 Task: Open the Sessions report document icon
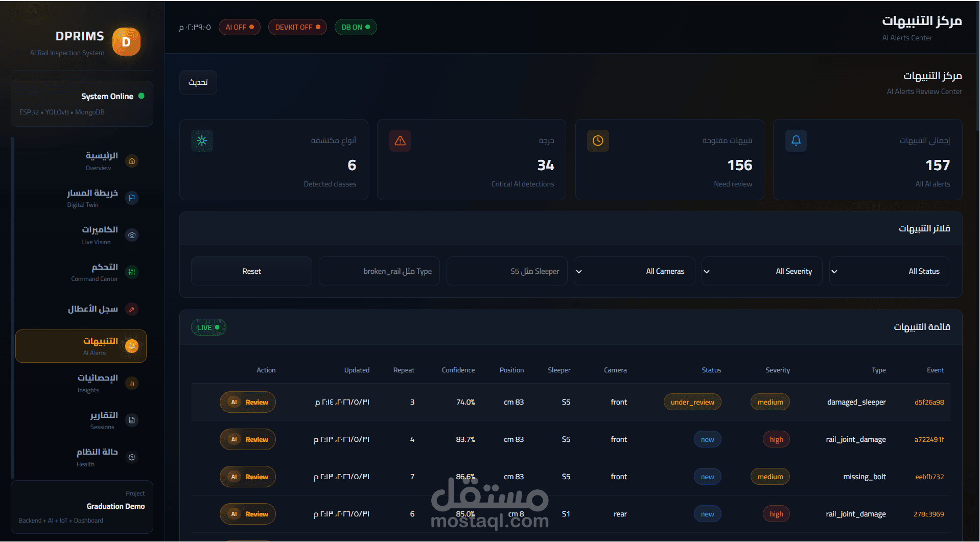point(132,420)
